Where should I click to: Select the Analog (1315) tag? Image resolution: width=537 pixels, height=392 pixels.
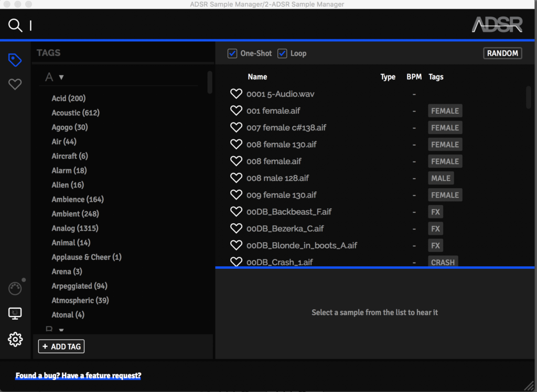point(74,228)
